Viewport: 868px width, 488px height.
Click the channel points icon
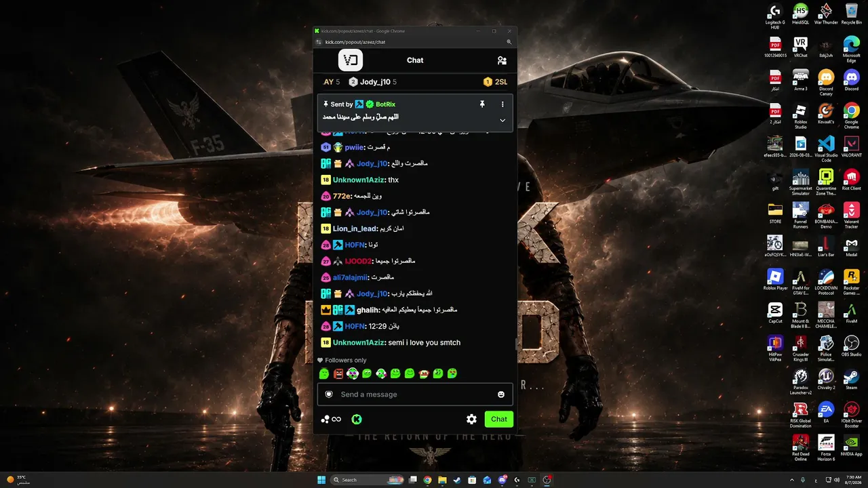(x=331, y=420)
